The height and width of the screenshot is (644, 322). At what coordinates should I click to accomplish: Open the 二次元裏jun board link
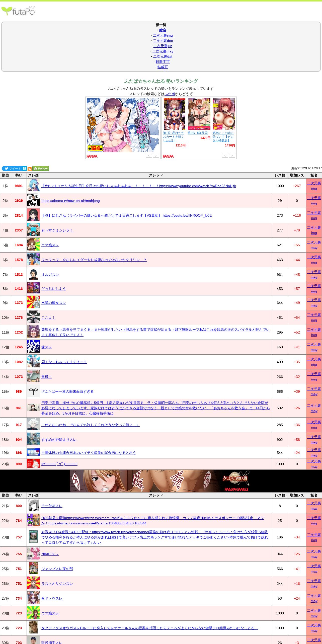(163, 46)
